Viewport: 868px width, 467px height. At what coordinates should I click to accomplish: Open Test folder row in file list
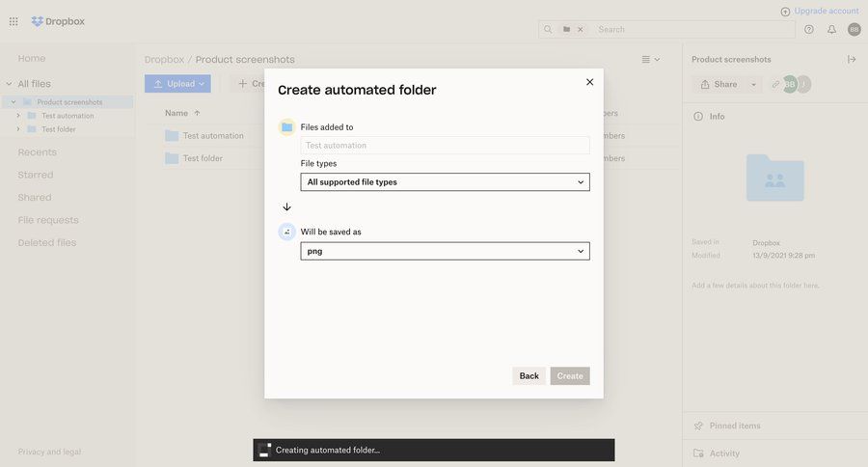tap(203, 158)
